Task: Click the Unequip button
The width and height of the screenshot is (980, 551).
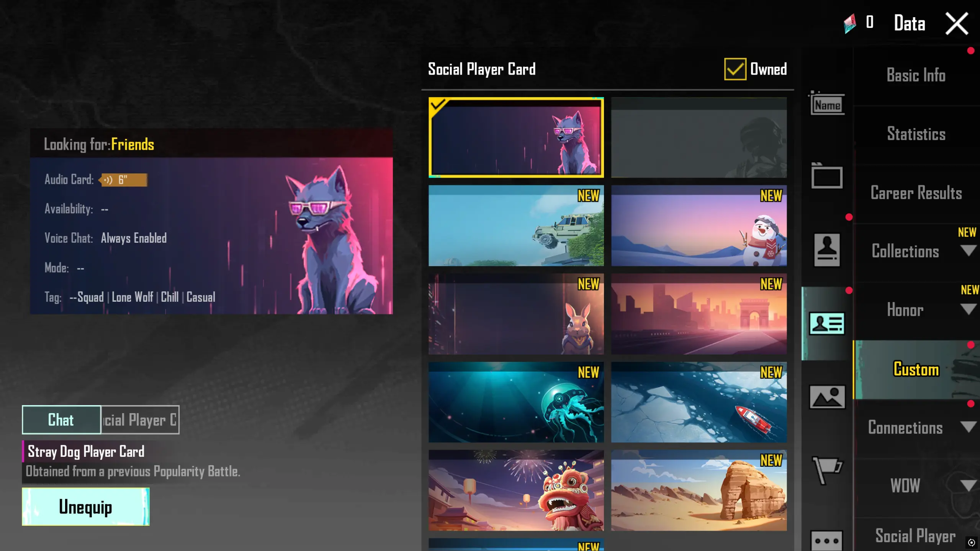Action: pyautogui.click(x=86, y=507)
